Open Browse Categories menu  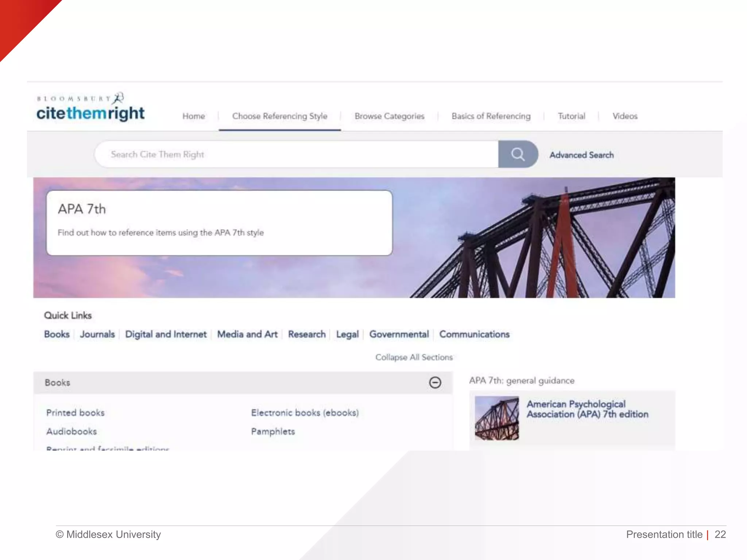(389, 116)
